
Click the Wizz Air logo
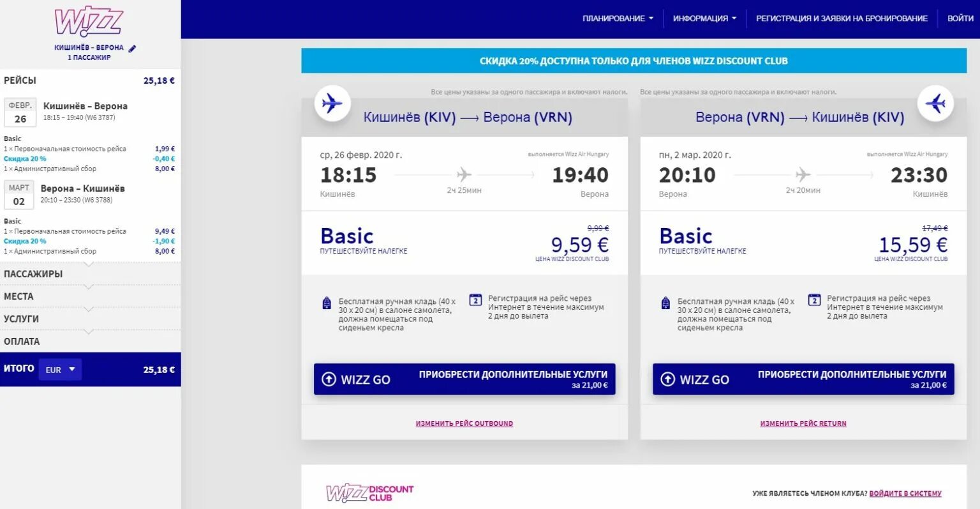(x=88, y=22)
